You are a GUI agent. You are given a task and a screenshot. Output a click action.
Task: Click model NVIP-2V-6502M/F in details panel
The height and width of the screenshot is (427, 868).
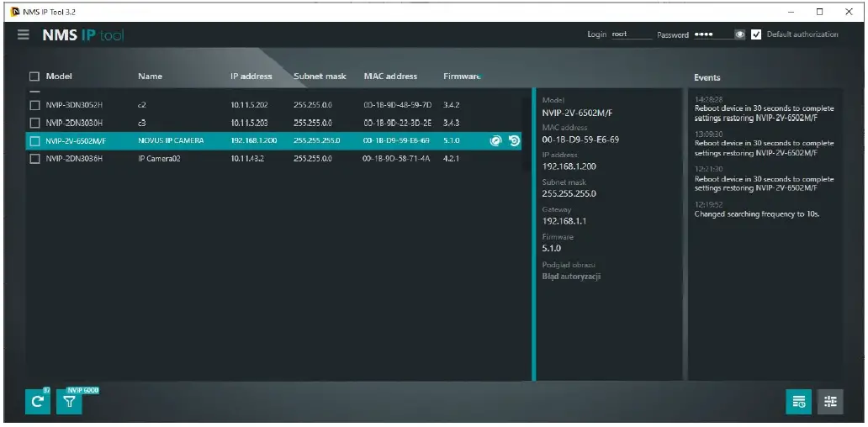[x=577, y=113]
